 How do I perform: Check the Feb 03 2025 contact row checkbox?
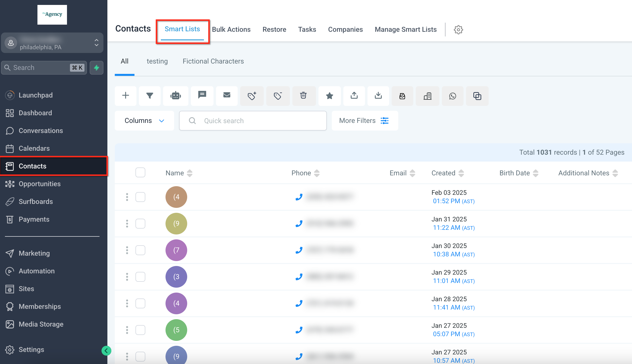(140, 197)
